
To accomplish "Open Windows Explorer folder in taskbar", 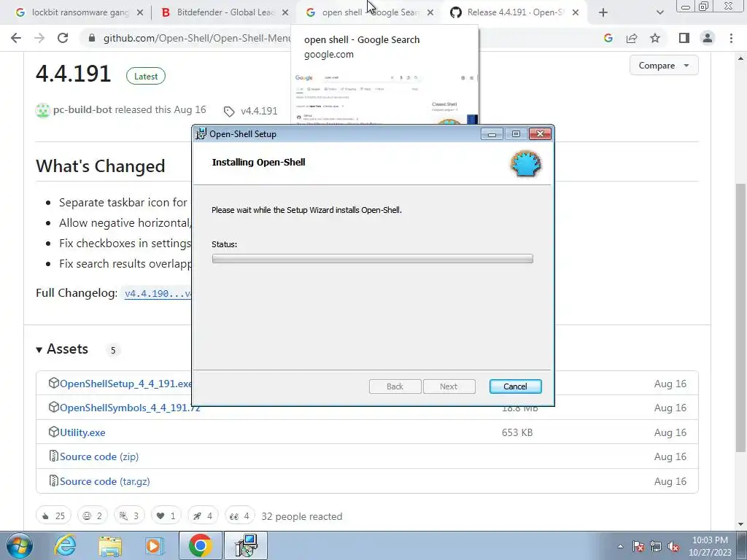I will pyautogui.click(x=110, y=545).
